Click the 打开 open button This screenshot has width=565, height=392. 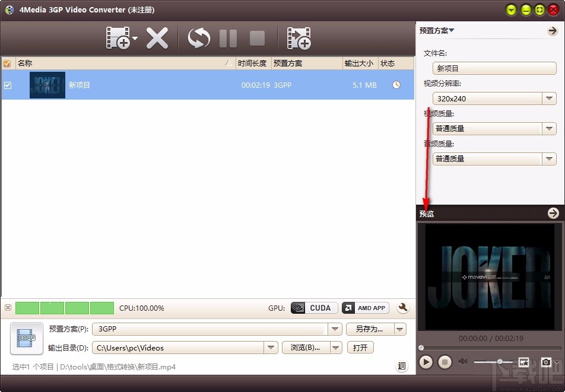[x=360, y=348]
